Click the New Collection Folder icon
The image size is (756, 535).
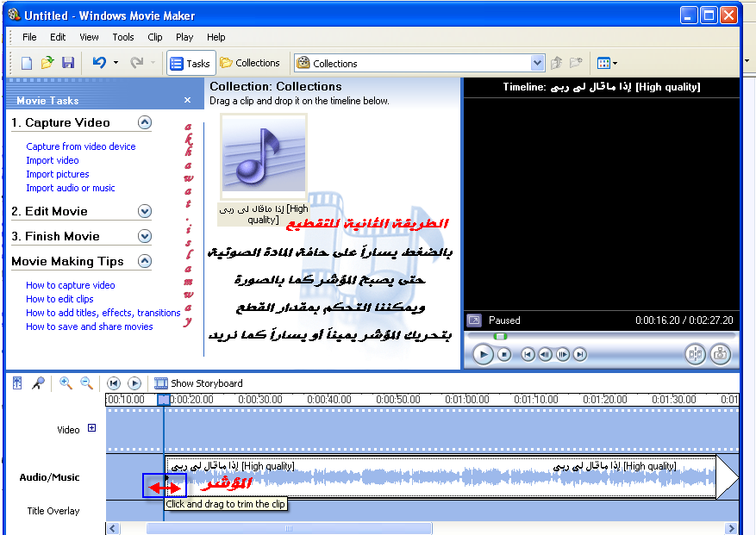click(x=576, y=63)
